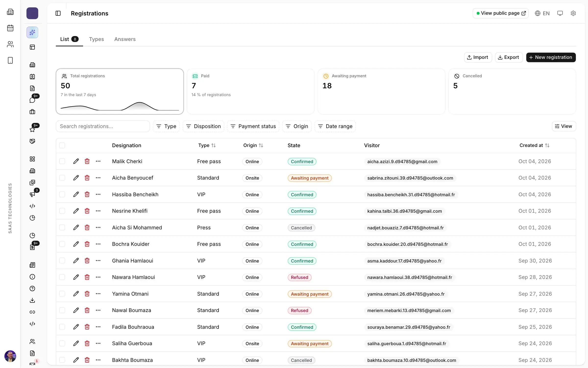
Task: Tick the select-all checkbox in table header
Action: click(62, 145)
